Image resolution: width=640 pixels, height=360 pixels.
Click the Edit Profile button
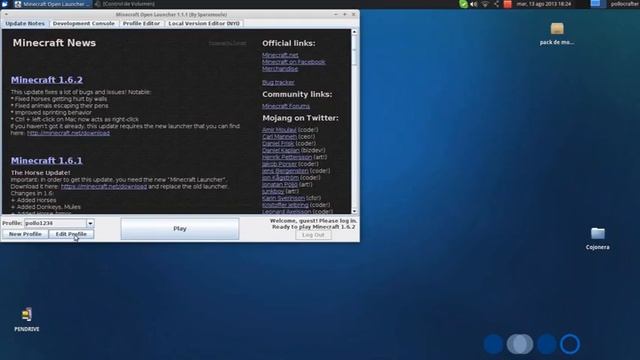click(x=71, y=234)
